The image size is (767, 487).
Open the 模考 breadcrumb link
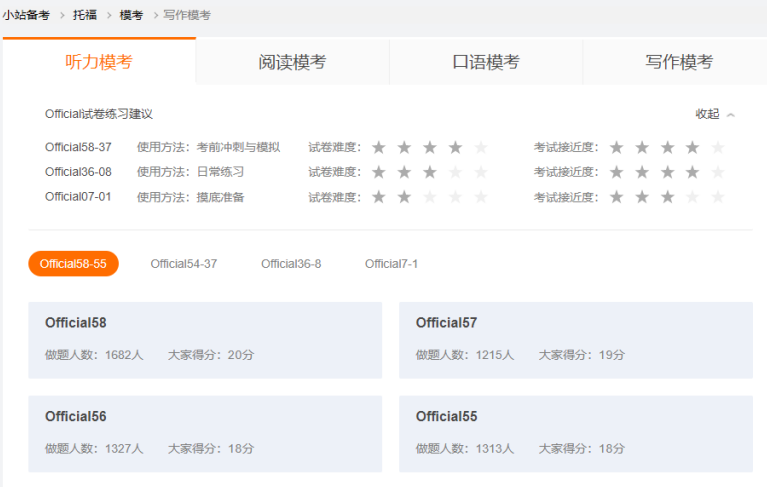131,15
